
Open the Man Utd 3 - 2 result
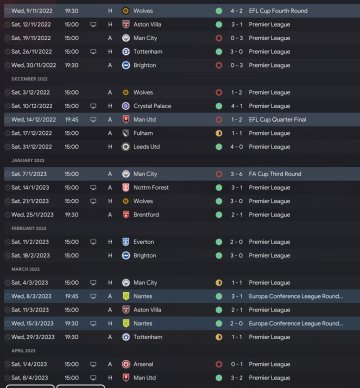click(x=237, y=378)
